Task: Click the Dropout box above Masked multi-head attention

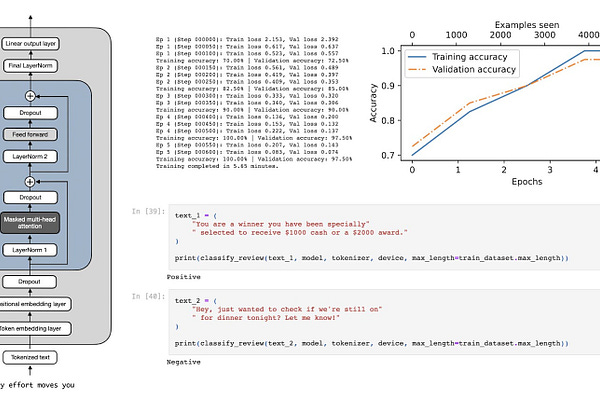Action: [30, 198]
